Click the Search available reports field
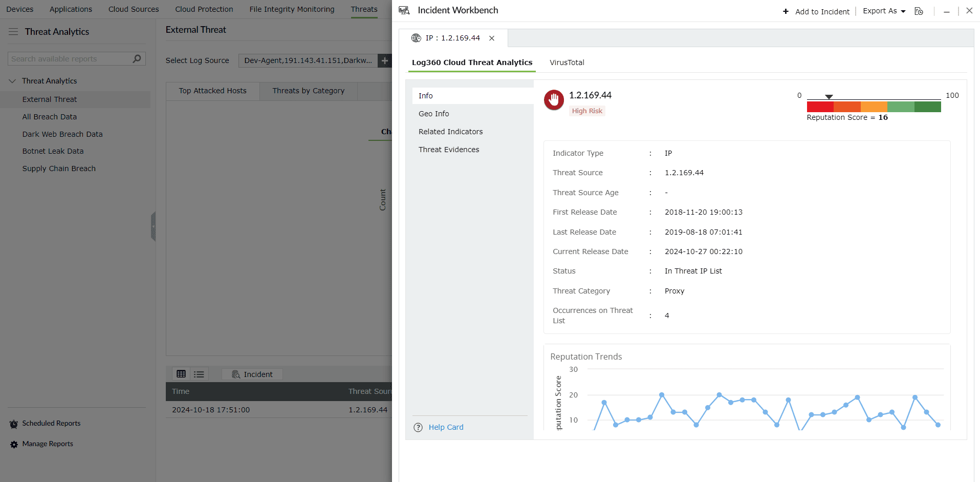This screenshot has height=482, width=980. tap(71, 59)
